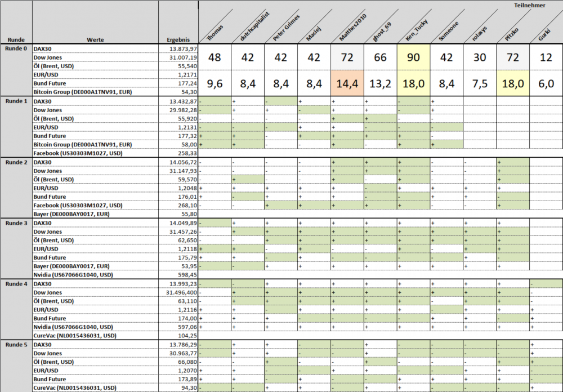Click the 'Pitzko' participant header

point(512,34)
